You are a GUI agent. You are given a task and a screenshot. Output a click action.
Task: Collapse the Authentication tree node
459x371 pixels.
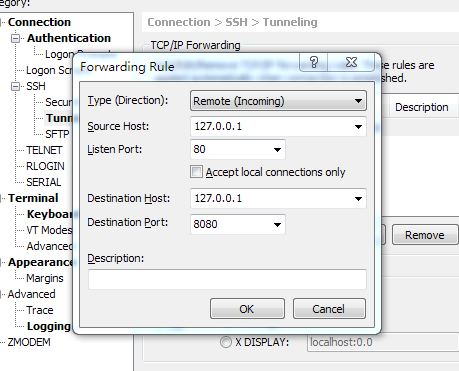[15, 38]
